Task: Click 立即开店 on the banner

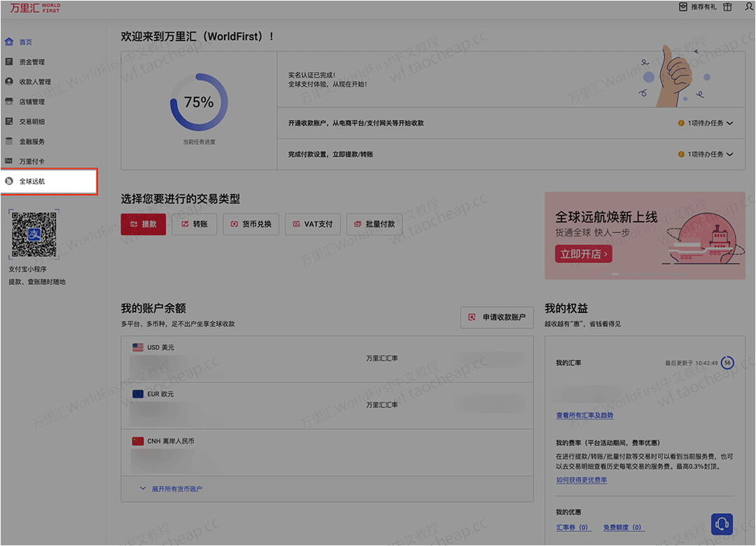Action: 583,253
